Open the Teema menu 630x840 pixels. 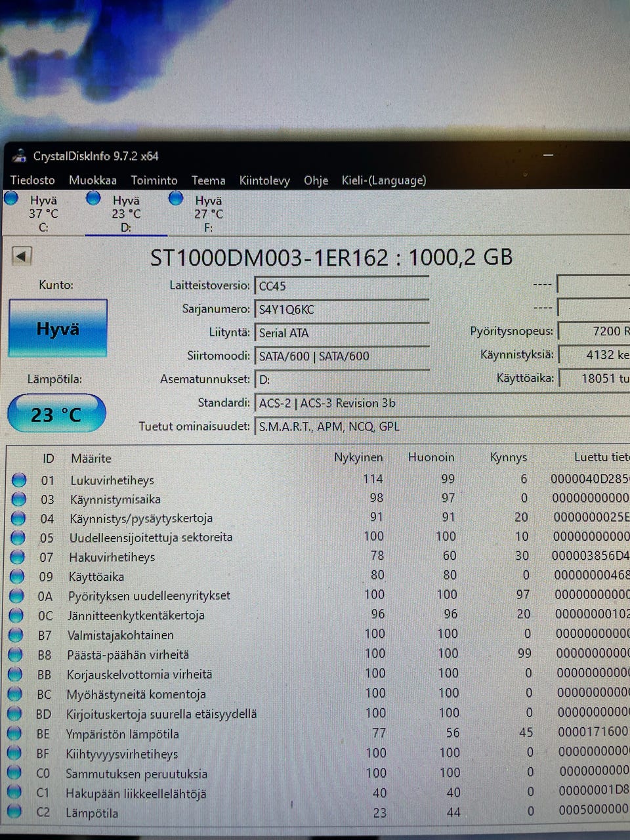[x=208, y=180]
